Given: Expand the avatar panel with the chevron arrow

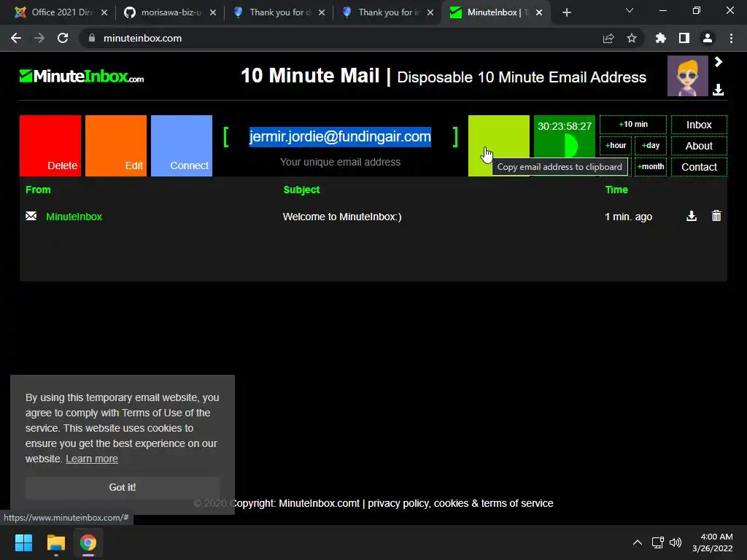Looking at the screenshot, I should click(719, 62).
